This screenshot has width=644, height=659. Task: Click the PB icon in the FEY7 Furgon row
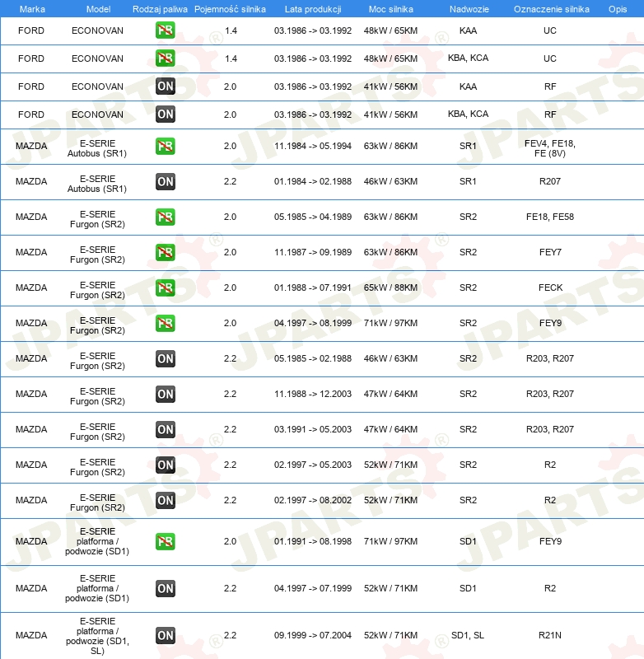click(165, 252)
